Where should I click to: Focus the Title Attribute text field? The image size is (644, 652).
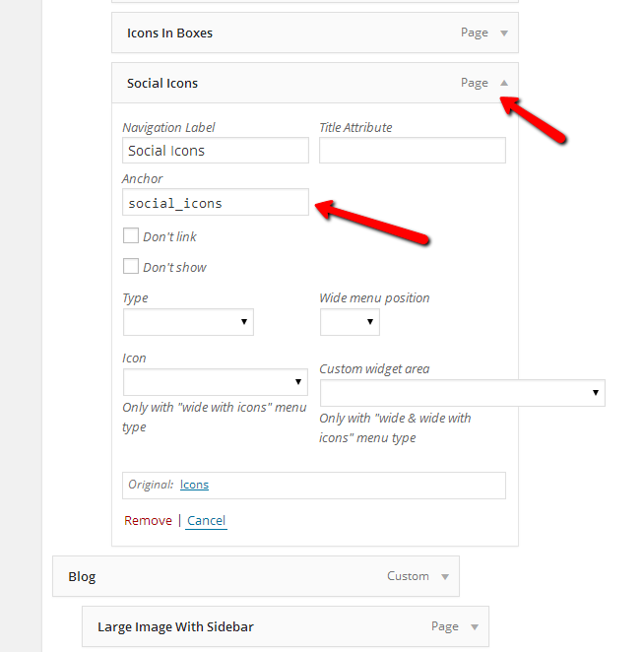(412, 151)
